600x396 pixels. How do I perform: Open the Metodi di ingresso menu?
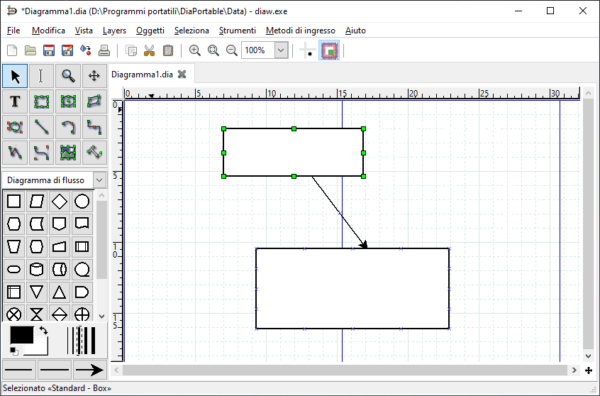(300, 31)
